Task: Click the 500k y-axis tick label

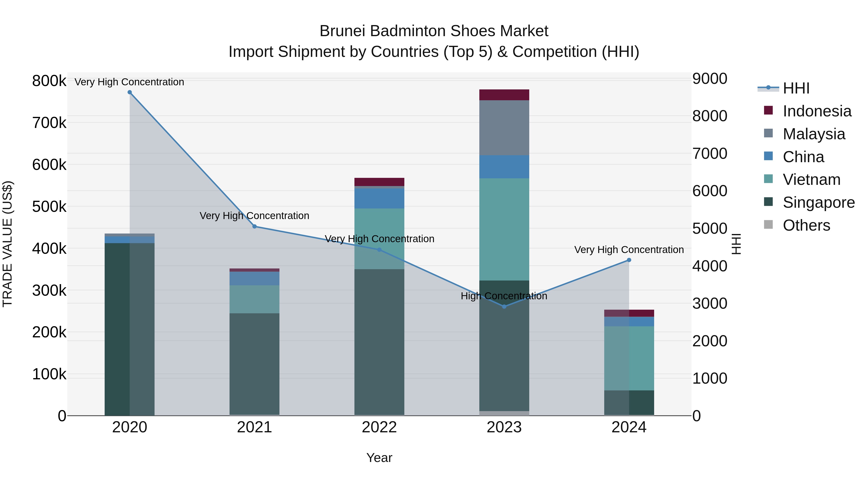Action: tap(49, 207)
